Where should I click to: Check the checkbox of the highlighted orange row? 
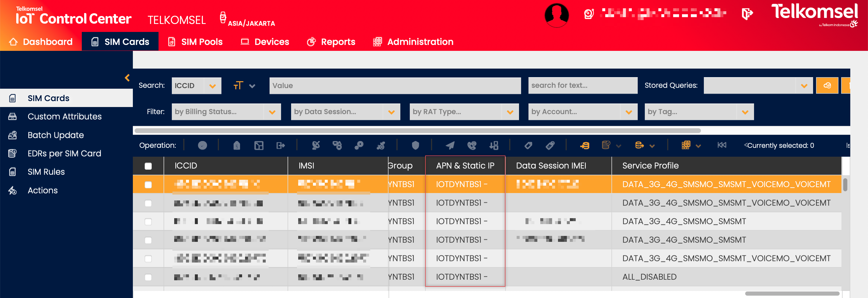coord(148,184)
